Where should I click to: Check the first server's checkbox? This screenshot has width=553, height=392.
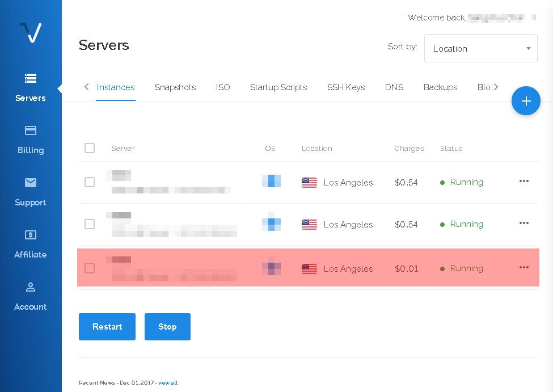click(x=90, y=182)
